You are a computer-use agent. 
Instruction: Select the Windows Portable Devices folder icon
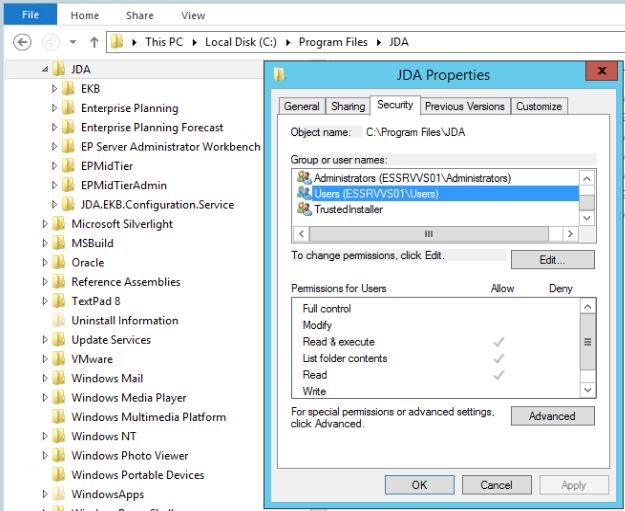(59, 474)
